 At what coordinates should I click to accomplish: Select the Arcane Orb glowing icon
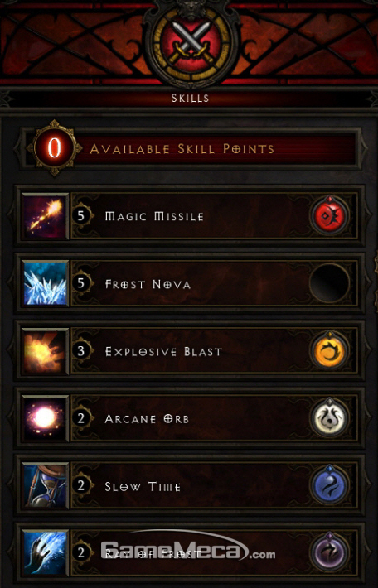(x=46, y=418)
